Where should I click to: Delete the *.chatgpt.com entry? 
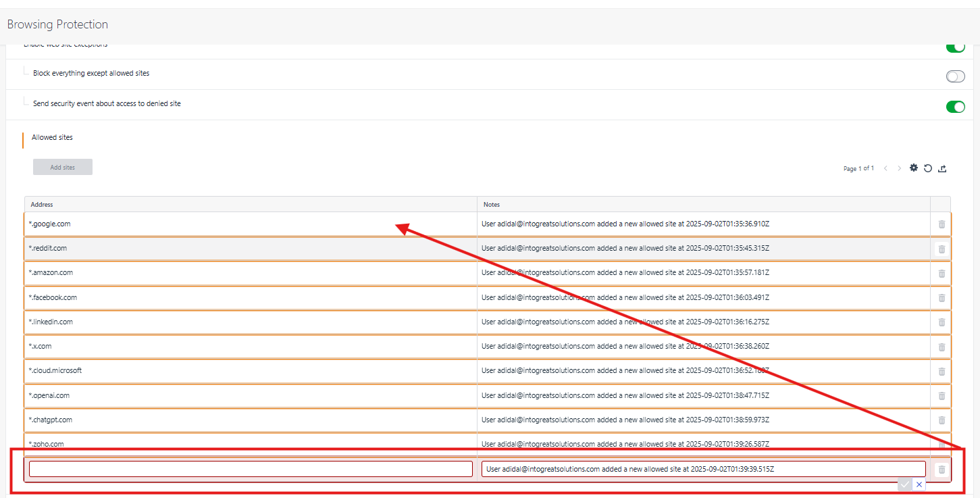942,420
